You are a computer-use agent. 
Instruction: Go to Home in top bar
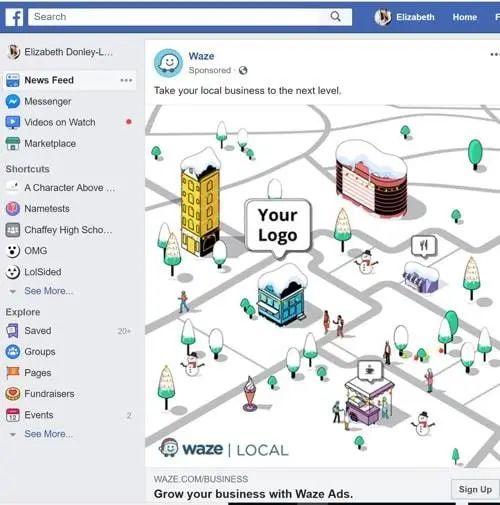tap(465, 17)
